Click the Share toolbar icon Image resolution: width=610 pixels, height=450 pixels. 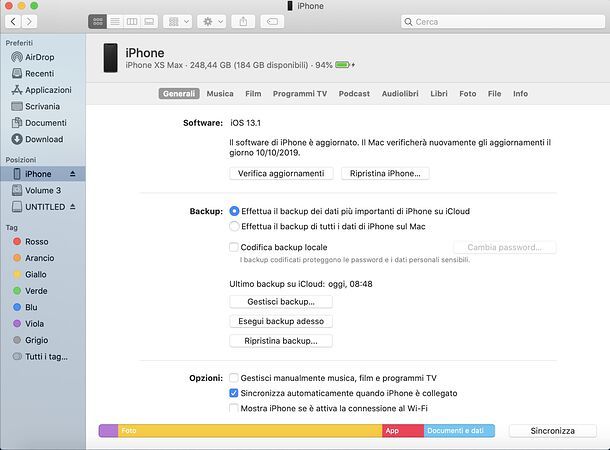pyautogui.click(x=243, y=21)
